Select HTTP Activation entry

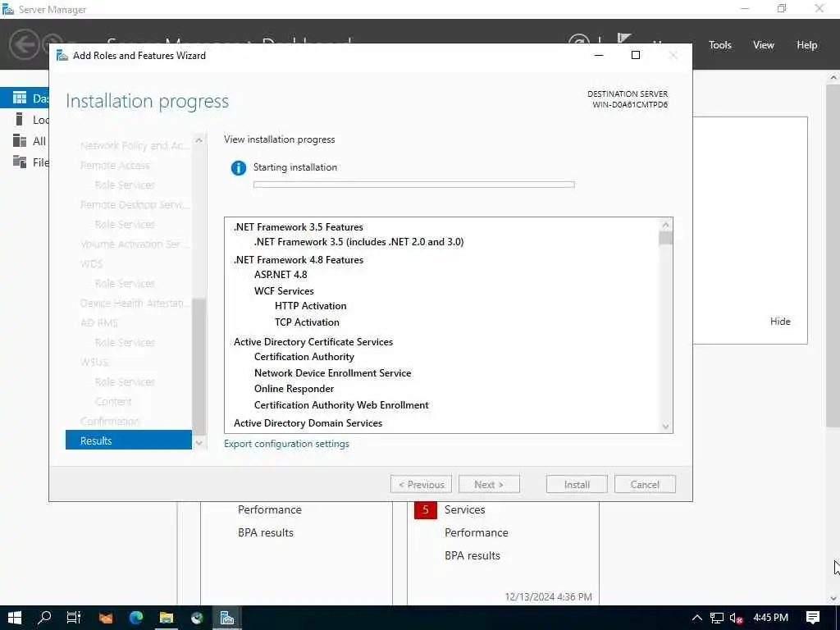[311, 306]
